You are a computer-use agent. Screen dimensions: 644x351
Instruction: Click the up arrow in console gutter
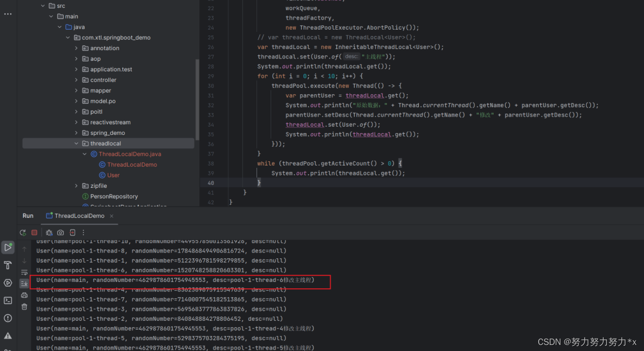point(25,249)
